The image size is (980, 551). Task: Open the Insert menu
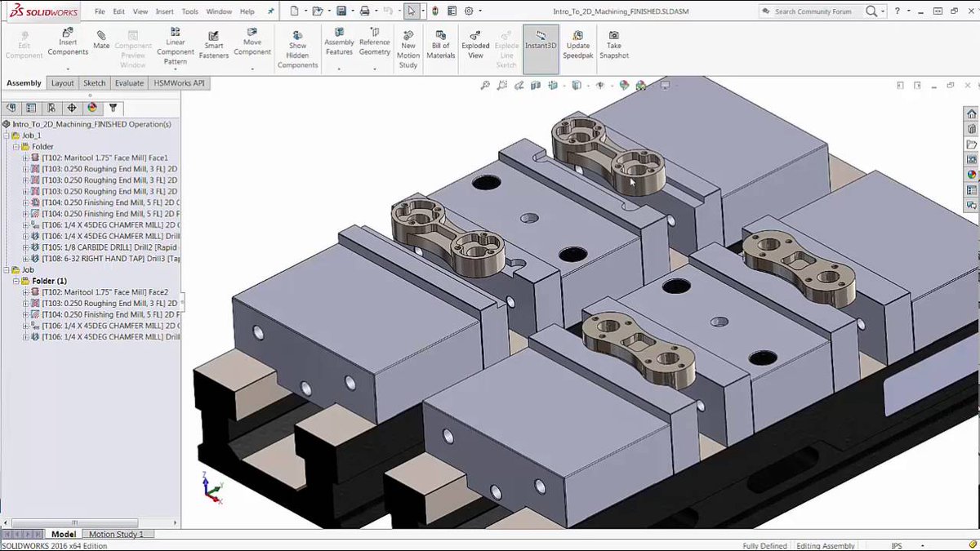coord(164,11)
